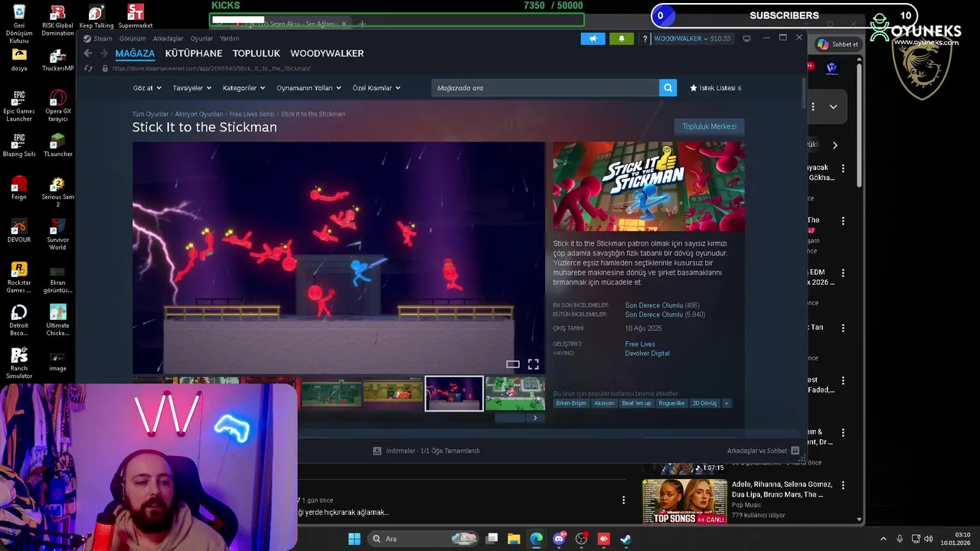Open the Ranch Simulator desktop shortcut
Screen dimensions: 980x551
point(19,364)
